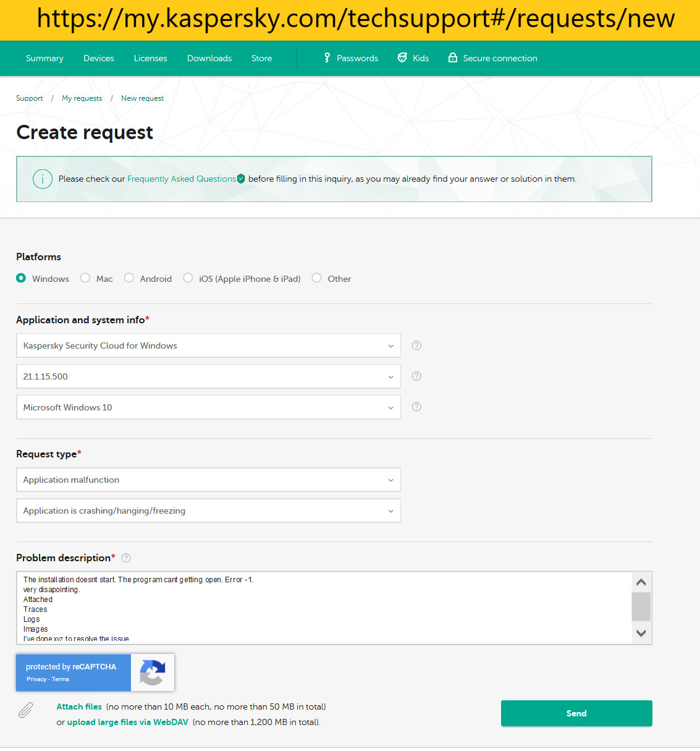Go to My requests breadcrumb link

coord(82,98)
